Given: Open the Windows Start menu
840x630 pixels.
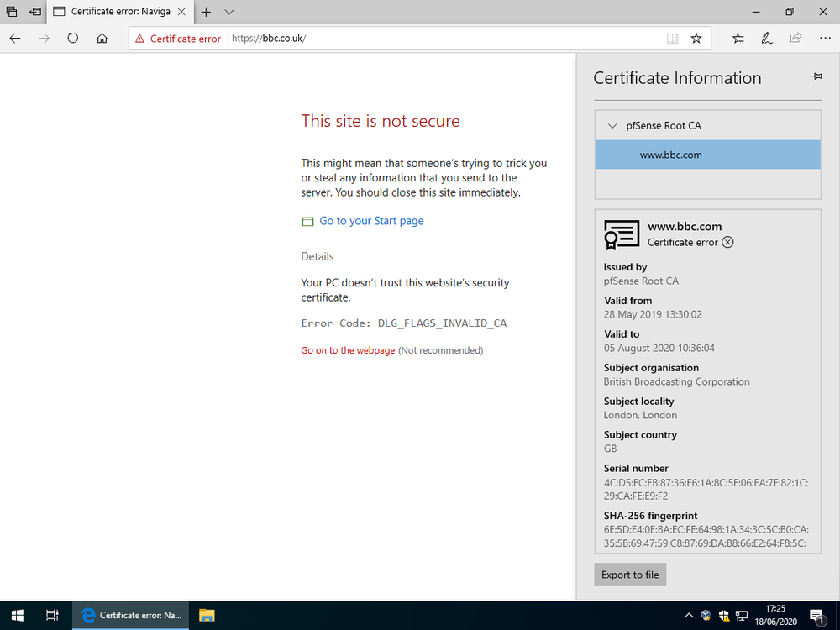Looking at the screenshot, I should [x=17, y=615].
